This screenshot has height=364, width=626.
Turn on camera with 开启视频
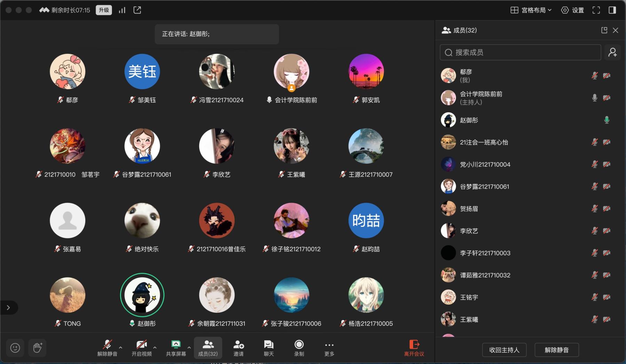pos(142,348)
